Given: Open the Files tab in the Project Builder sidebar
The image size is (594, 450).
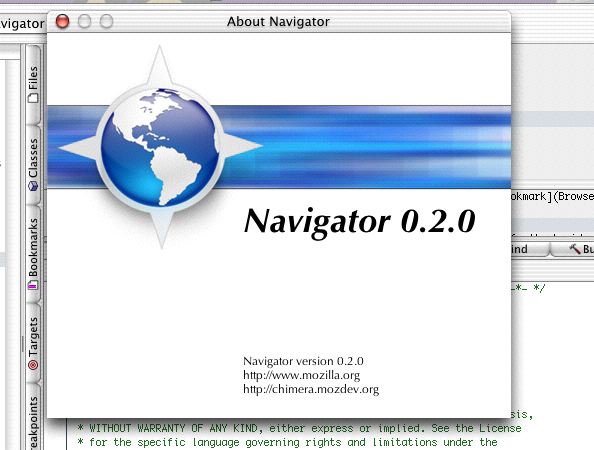Looking at the screenshot, I should (33, 84).
